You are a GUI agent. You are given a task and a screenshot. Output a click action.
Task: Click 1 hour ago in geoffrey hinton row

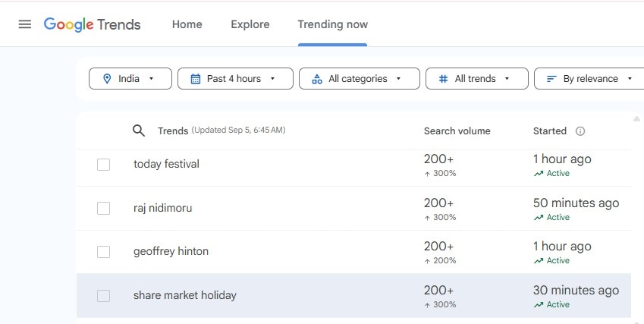point(562,247)
